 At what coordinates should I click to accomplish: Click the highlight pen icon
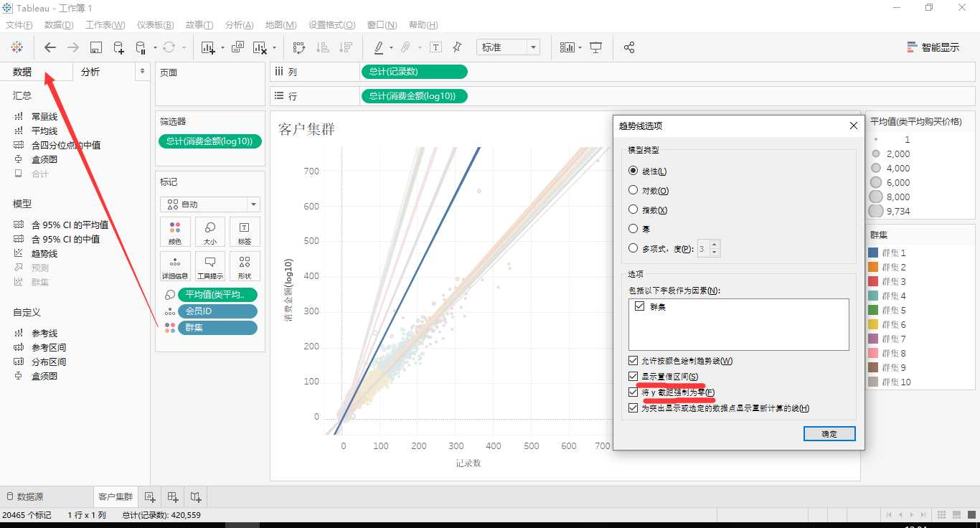379,47
